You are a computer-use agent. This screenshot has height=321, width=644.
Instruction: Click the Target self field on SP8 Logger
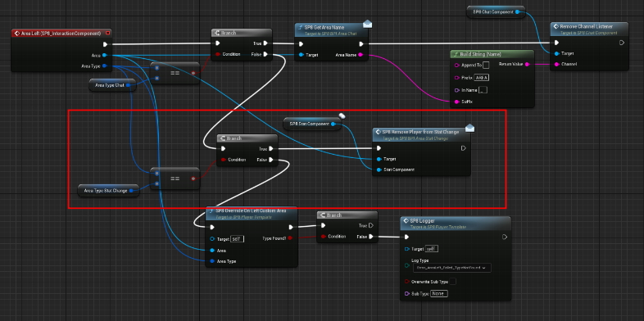(x=431, y=249)
